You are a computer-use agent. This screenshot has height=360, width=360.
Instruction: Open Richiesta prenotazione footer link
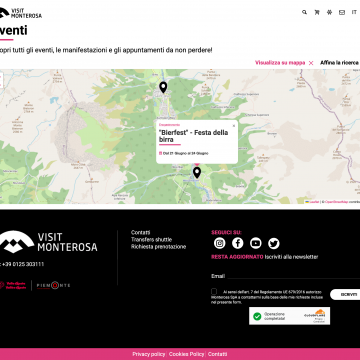[158, 247]
